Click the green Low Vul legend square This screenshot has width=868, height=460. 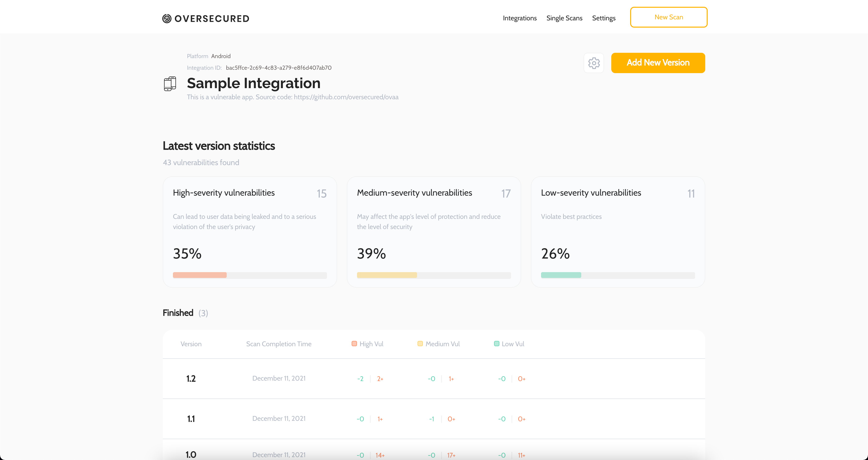(496, 344)
